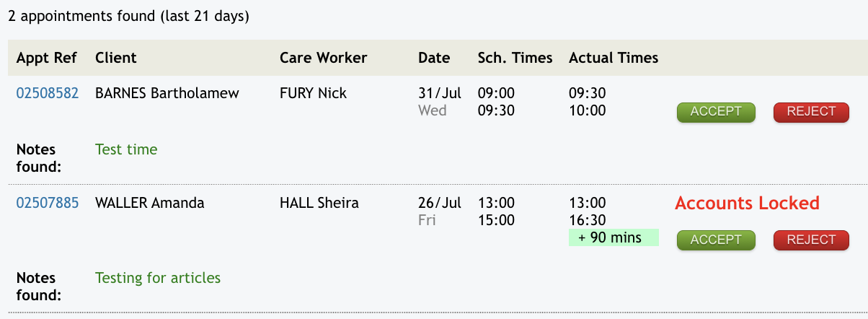The width and height of the screenshot is (868, 319).
Task: Select the Client column header
Action: [115, 58]
